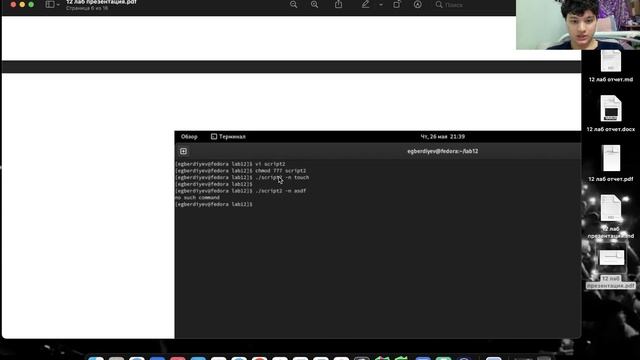This screenshot has width=640, height=360.
Task: Select the highlight pen tool
Action: pyautogui.click(x=365, y=4)
